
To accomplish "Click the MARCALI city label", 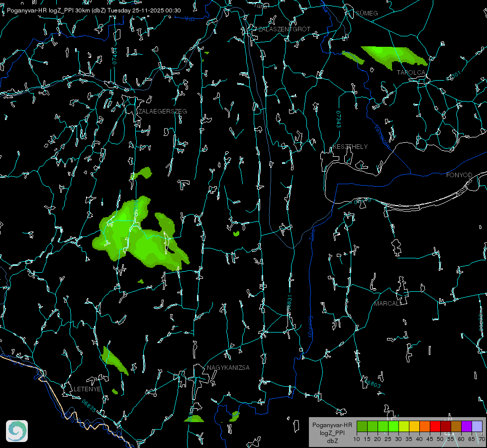I will pyautogui.click(x=388, y=304).
